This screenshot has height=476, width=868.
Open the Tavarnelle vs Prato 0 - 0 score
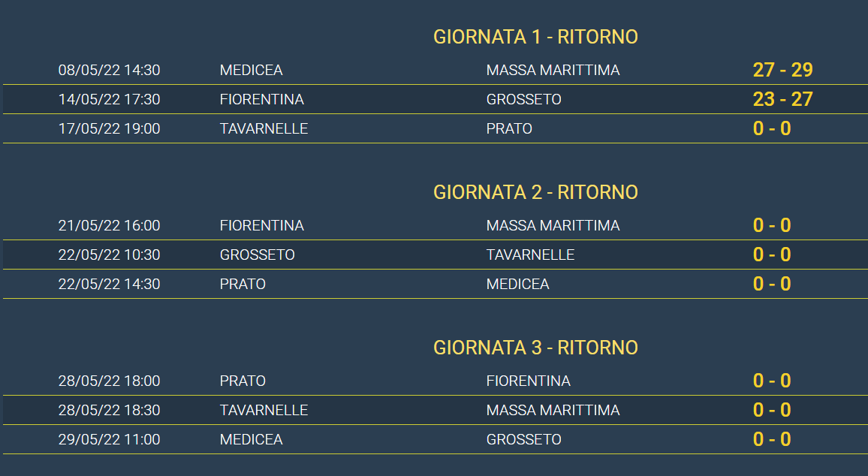click(772, 128)
